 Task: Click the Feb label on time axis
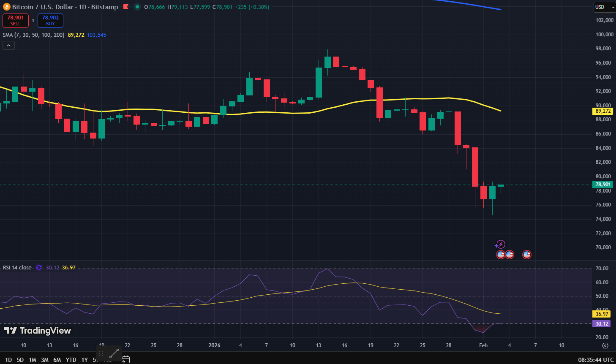coord(483,345)
